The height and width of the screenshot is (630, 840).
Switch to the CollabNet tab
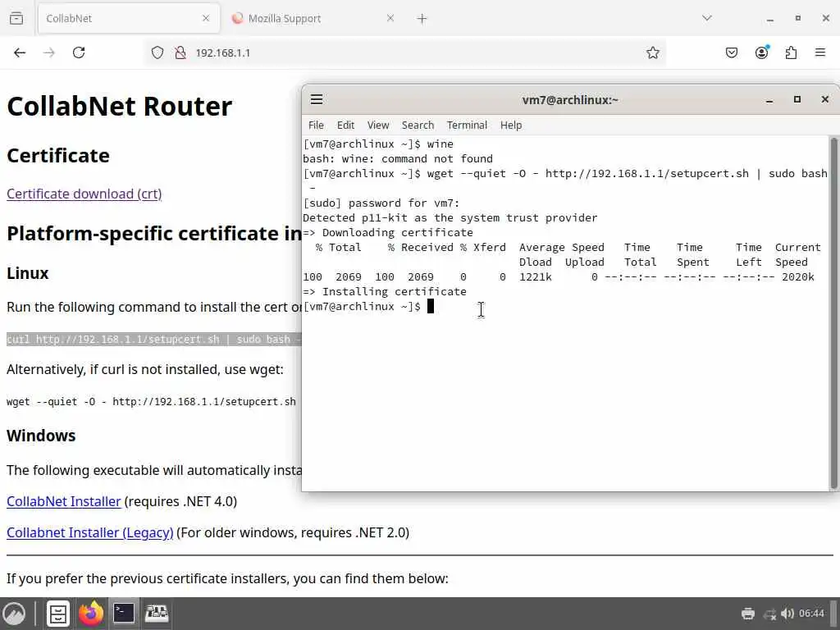129,18
